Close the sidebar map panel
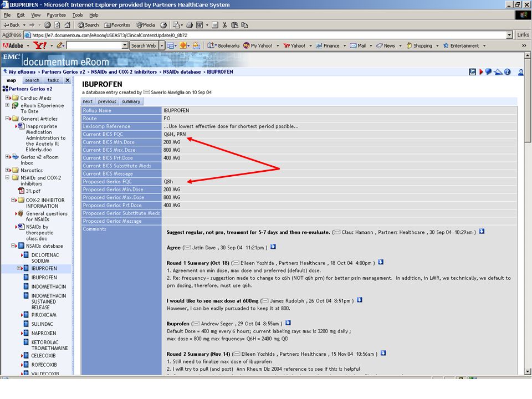This screenshot has width=532, height=399. (x=68, y=80)
